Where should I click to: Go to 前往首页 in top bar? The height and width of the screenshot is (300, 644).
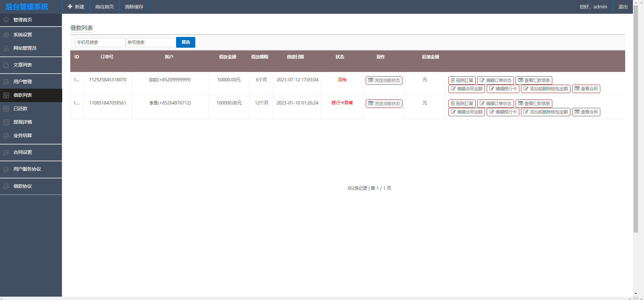105,7
